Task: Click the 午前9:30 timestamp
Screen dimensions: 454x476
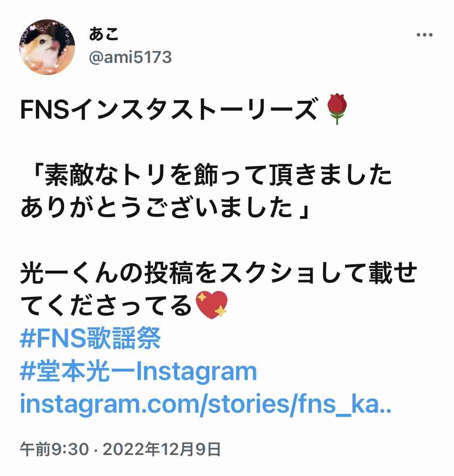Action: tap(54, 450)
